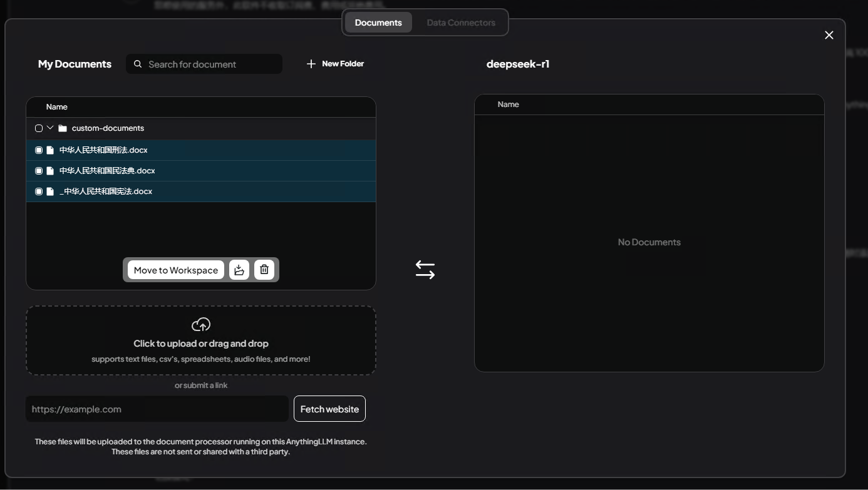This screenshot has height=490, width=868.
Task: Collapse the custom-documents folder via its chevron
Action: 50,128
